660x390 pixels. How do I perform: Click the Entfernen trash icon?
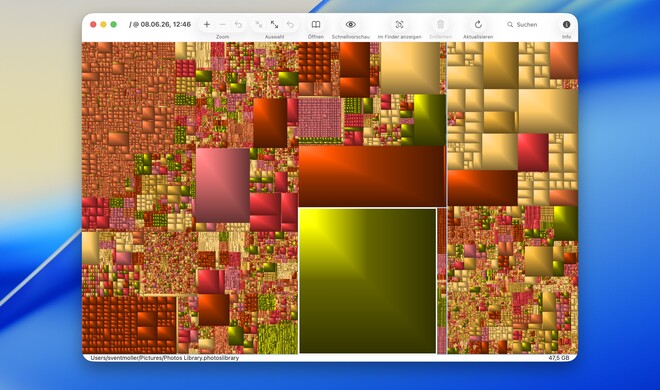pos(440,25)
